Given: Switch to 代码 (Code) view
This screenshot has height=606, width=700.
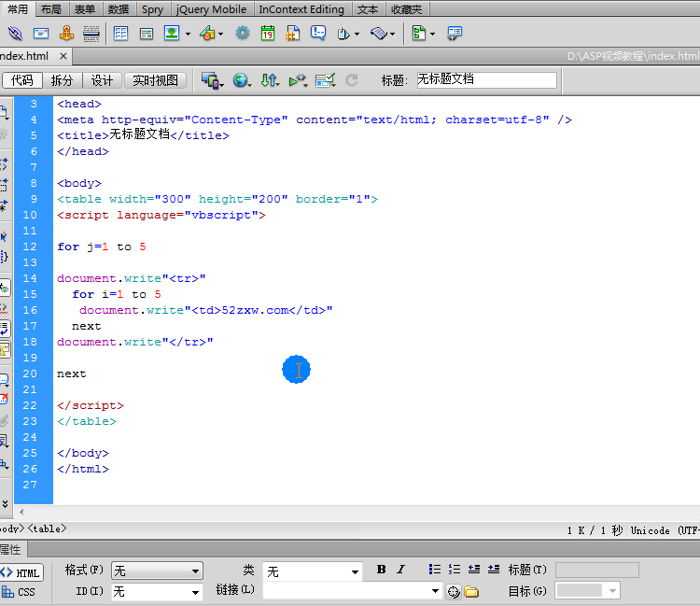Looking at the screenshot, I should (22, 80).
